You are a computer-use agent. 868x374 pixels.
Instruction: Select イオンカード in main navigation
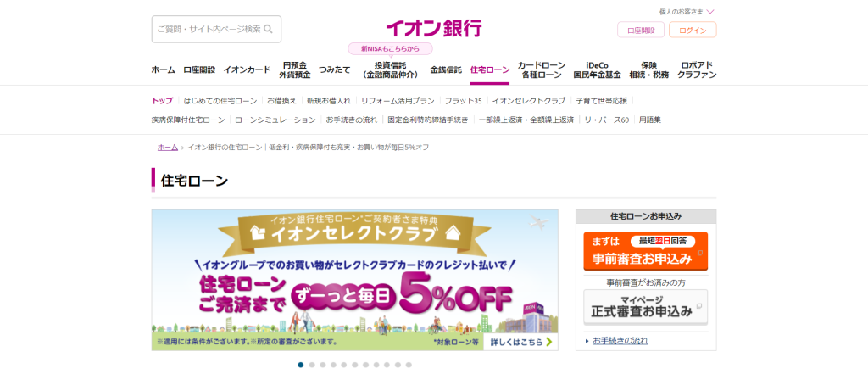click(247, 70)
